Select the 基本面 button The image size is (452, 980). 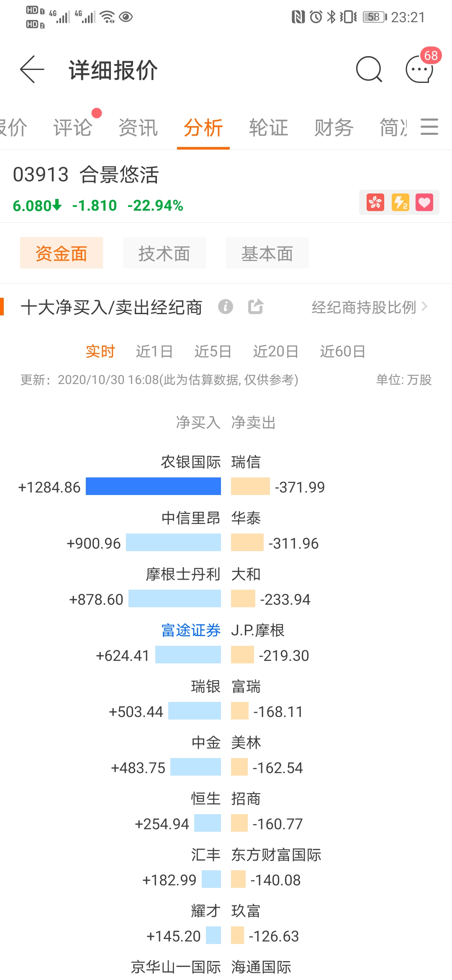pyautogui.click(x=267, y=253)
